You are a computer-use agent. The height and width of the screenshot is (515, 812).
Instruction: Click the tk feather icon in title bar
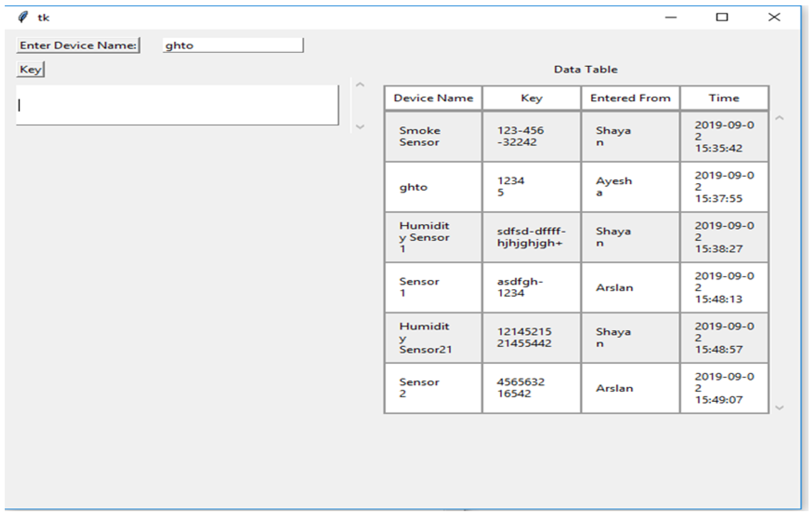(23, 17)
